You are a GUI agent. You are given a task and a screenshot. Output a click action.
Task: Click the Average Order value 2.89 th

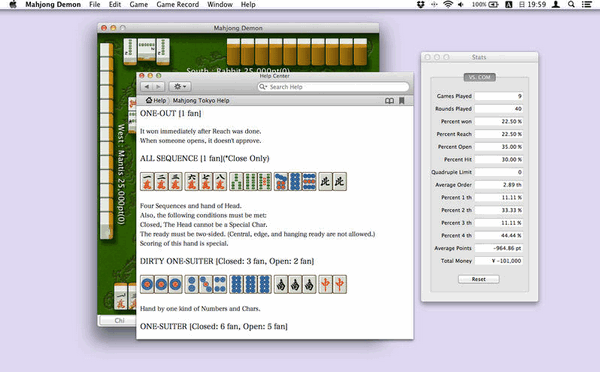coord(499,185)
